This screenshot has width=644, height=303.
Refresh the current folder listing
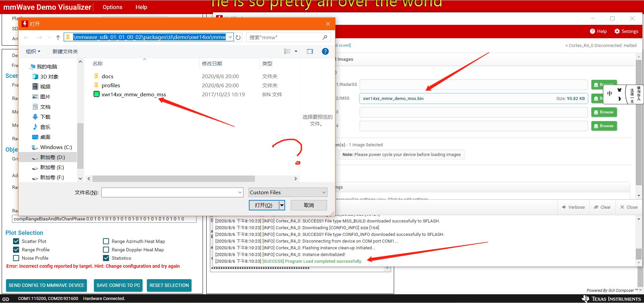(x=238, y=38)
